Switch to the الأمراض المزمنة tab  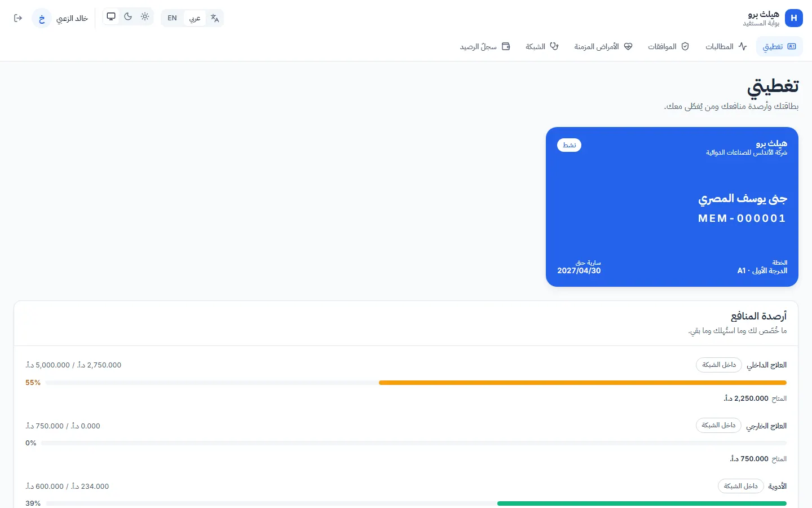(x=603, y=46)
